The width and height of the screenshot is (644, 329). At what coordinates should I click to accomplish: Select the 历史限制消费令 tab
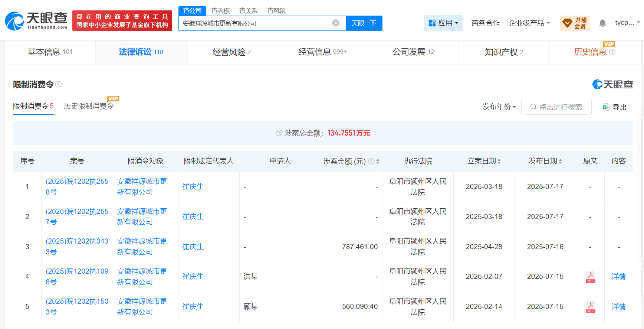coord(88,106)
